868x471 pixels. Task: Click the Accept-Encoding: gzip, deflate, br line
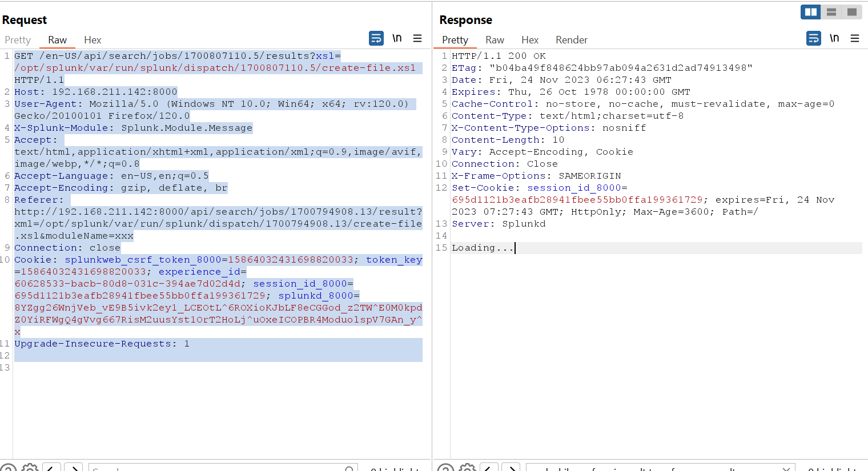[120, 188]
